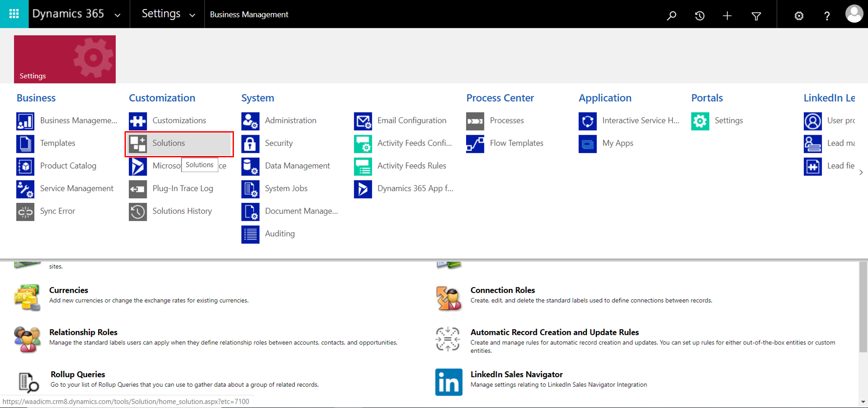The width and height of the screenshot is (868, 408).
Task: Expand the Dynamics 365 dropdown chevron
Action: tap(117, 15)
